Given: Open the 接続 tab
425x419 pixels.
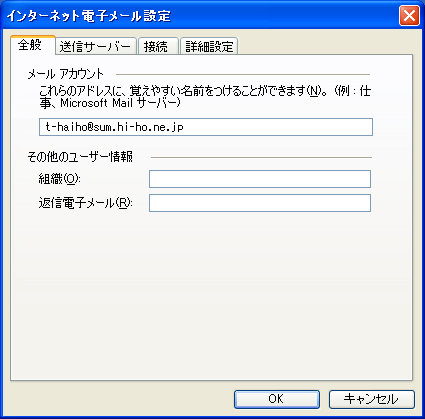Looking at the screenshot, I should 158,46.
